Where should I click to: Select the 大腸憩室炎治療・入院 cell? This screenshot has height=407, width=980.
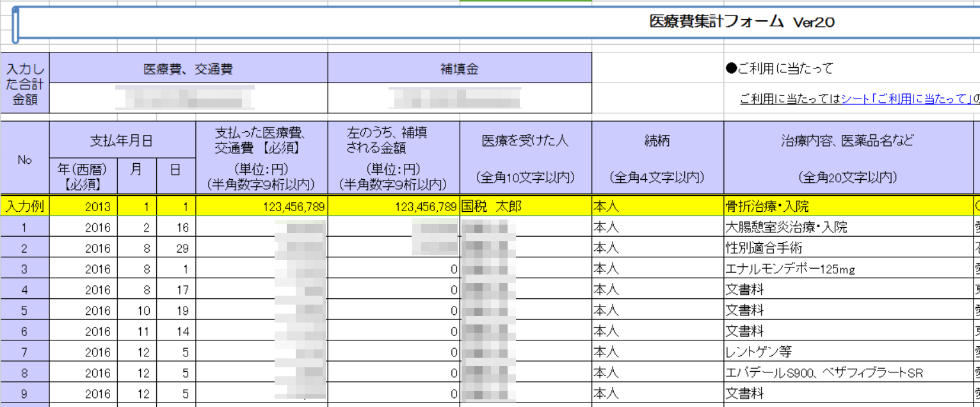pos(848,227)
